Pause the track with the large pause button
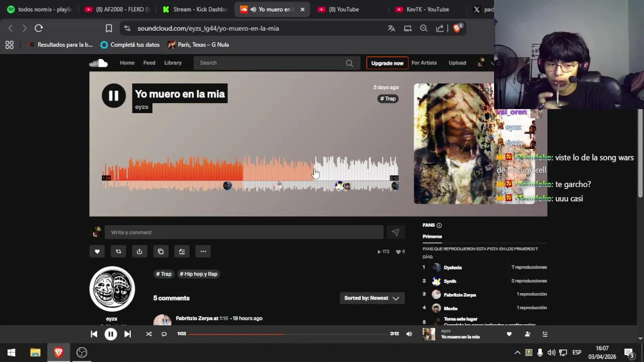Image resolution: width=644 pixels, height=362 pixels. (114, 96)
